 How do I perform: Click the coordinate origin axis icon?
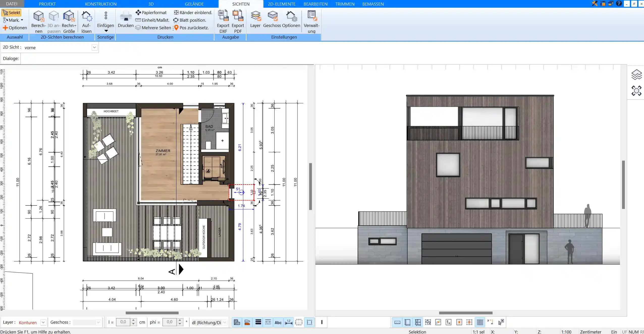coord(448,322)
